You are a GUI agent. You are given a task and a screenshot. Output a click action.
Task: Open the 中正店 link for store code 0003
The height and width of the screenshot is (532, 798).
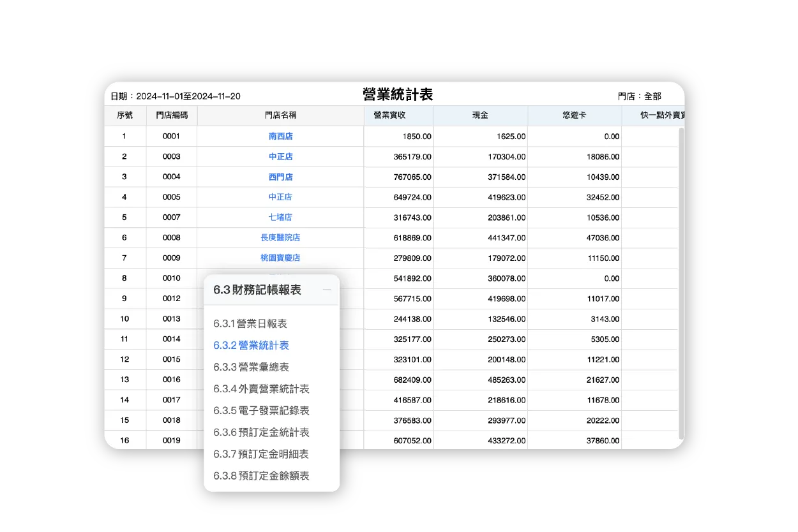(x=281, y=156)
